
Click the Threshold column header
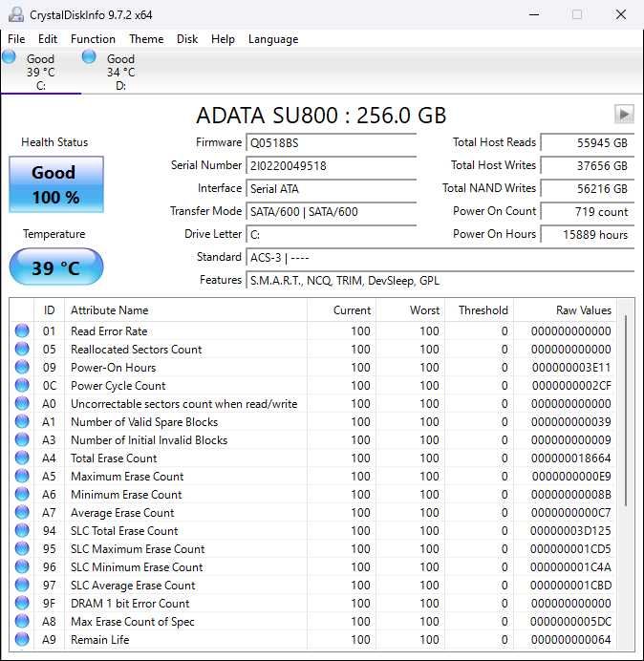[479, 310]
